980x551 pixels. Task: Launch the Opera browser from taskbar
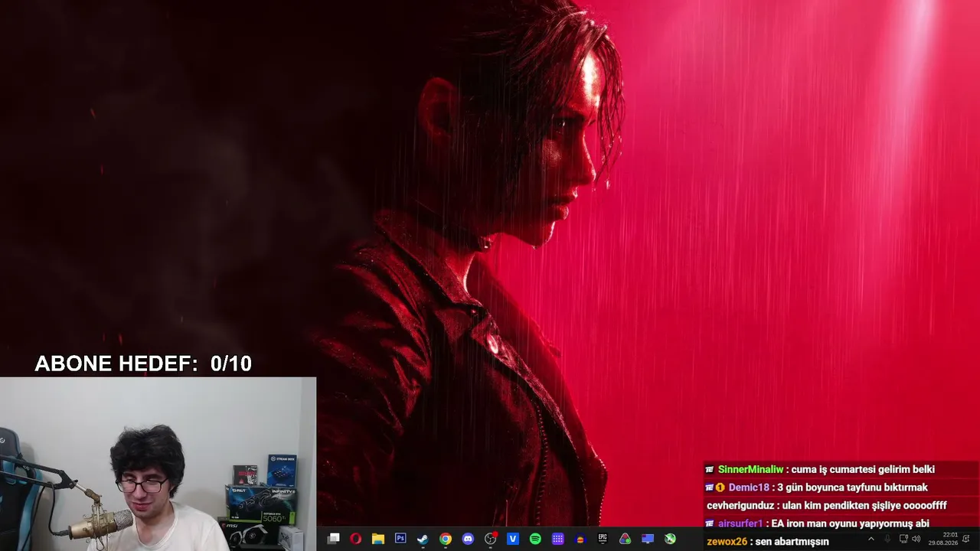click(x=355, y=539)
